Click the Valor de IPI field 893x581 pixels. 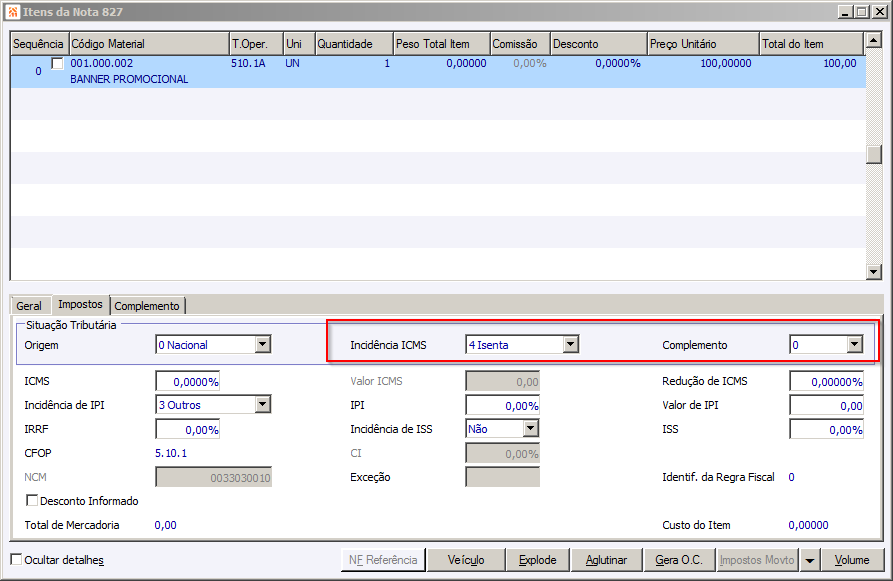[x=826, y=406]
